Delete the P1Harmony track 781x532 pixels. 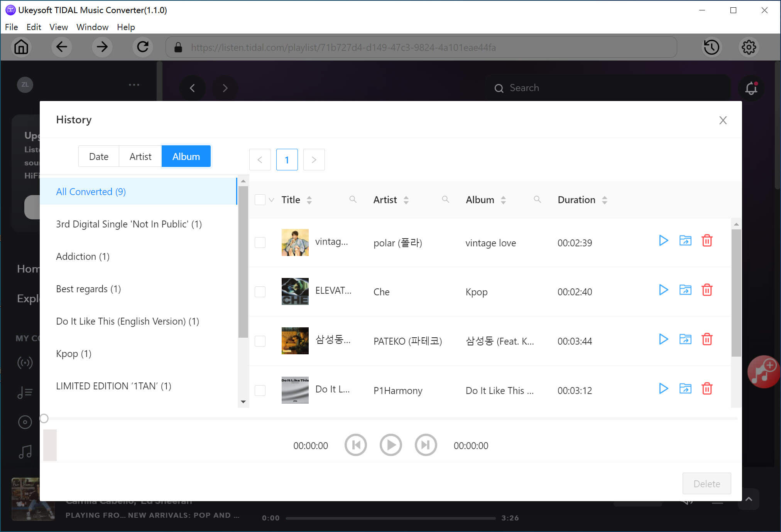click(x=707, y=389)
